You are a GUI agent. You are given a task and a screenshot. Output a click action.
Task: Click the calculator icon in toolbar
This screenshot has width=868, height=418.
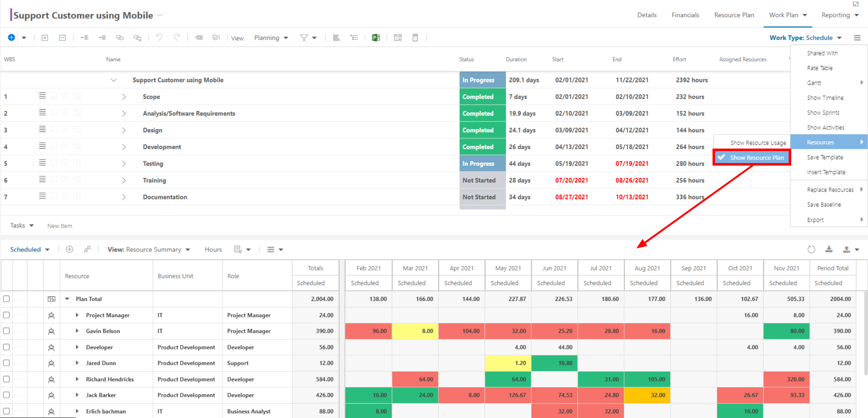click(415, 38)
